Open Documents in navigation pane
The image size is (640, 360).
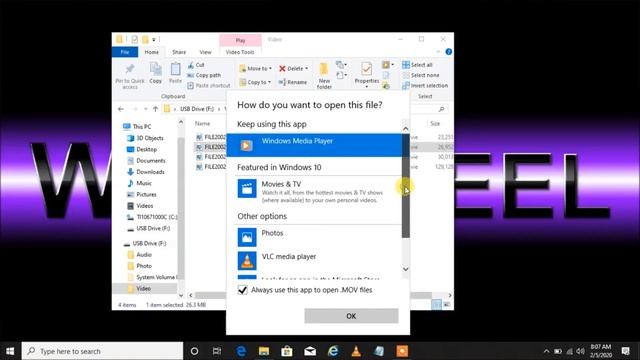point(146,161)
